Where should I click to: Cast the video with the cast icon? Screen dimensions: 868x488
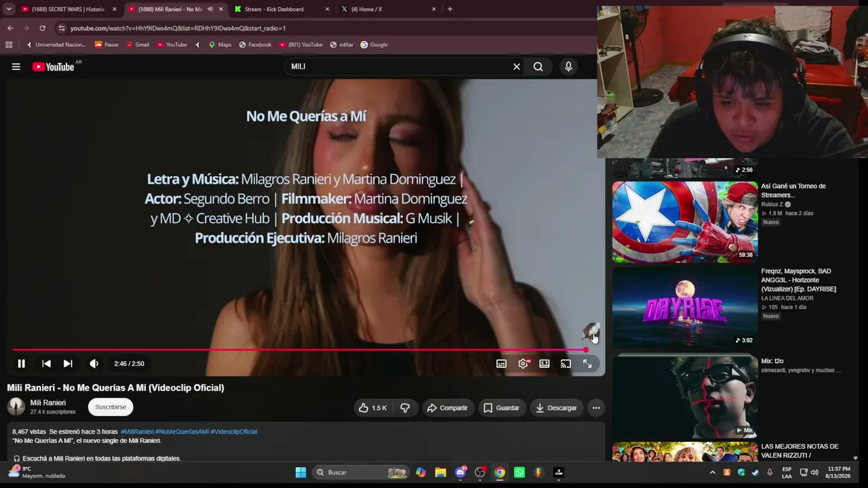click(x=566, y=364)
